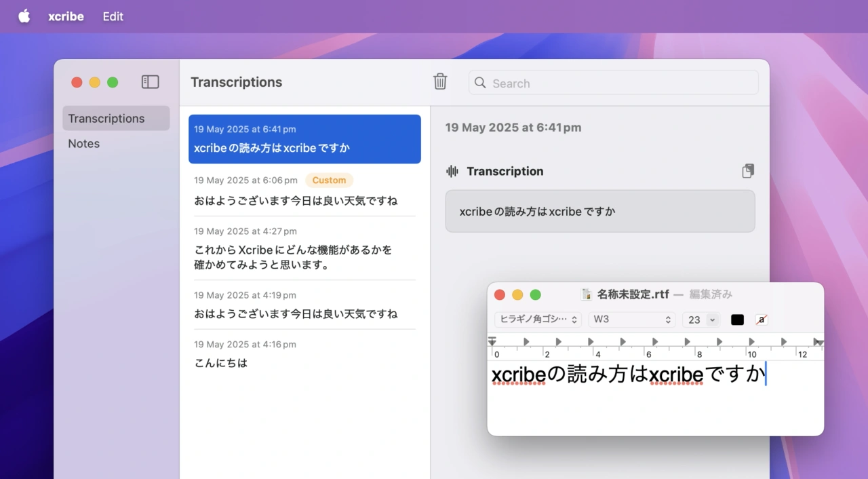Image resolution: width=868 pixels, height=479 pixels.
Task: Click the text highlight color icon
Action: coord(762,320)
